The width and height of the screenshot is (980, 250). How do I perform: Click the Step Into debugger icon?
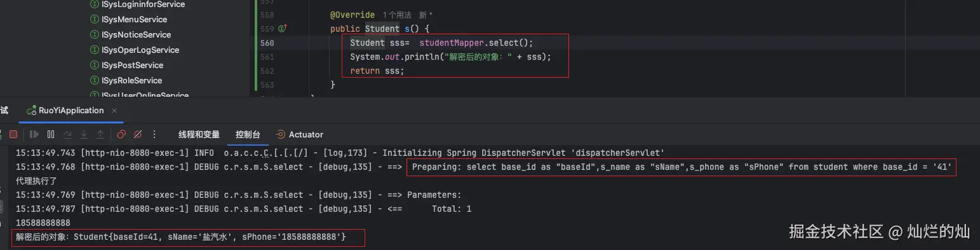coord(84,134)
